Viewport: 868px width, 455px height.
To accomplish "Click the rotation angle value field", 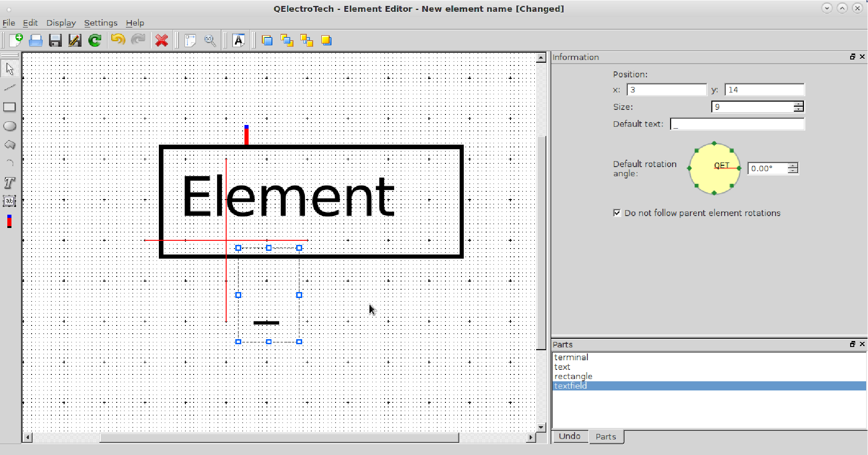I will pos(768,168).
